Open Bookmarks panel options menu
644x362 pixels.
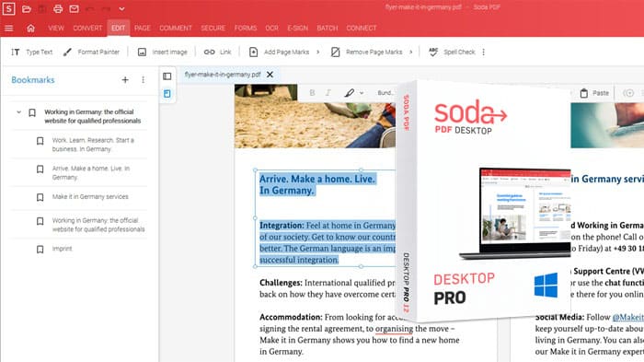[x=143, y=80]
